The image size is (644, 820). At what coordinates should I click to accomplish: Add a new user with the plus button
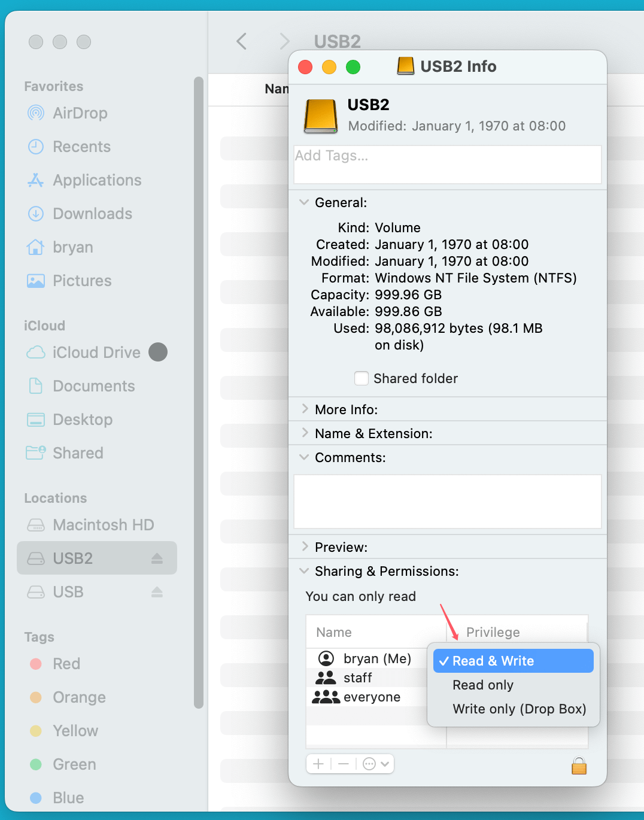point(318,764)
